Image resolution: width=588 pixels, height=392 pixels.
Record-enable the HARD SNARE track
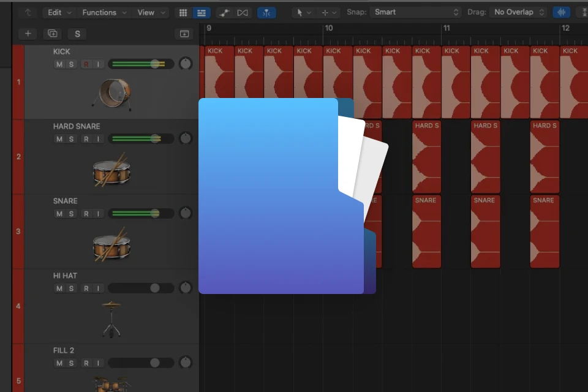[86, 139]
